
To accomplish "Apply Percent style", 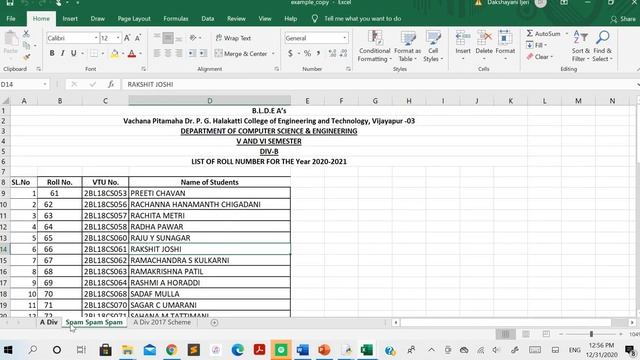I will coord(307,53).
